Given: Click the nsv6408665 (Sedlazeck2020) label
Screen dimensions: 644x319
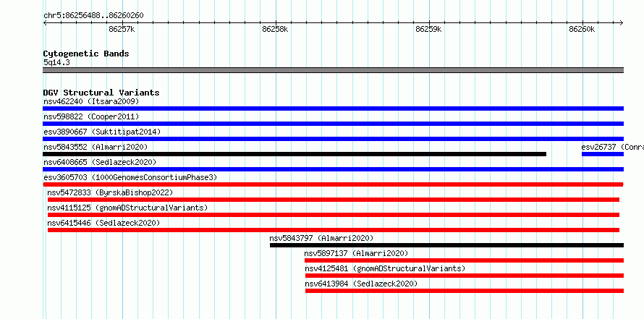Looking at the screenshot, I should [100, 162].
